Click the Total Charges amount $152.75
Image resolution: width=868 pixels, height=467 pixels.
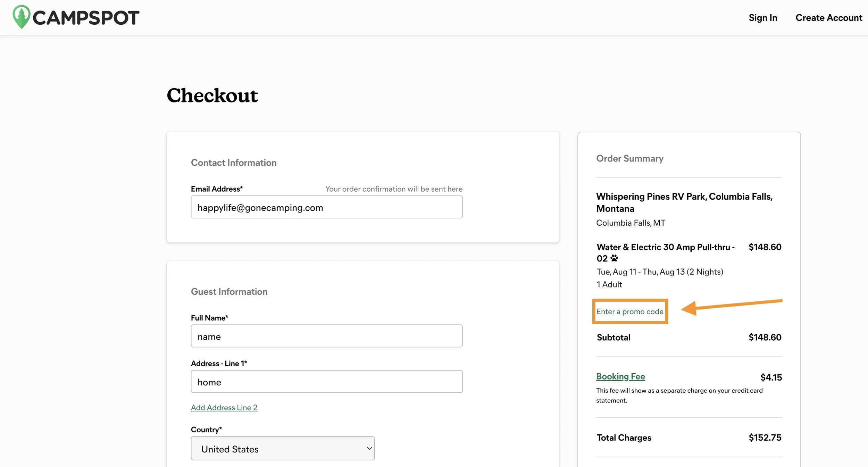(765, 437)
